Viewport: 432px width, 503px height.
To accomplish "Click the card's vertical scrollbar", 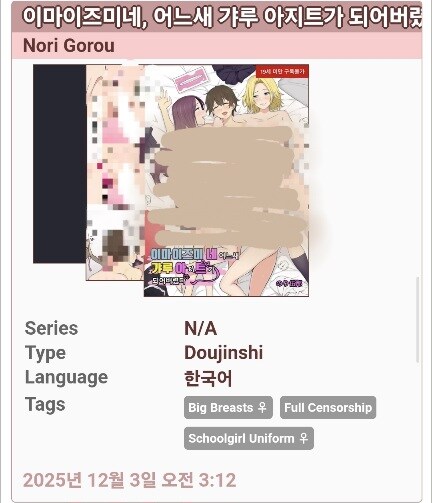I will coord(417,320).
